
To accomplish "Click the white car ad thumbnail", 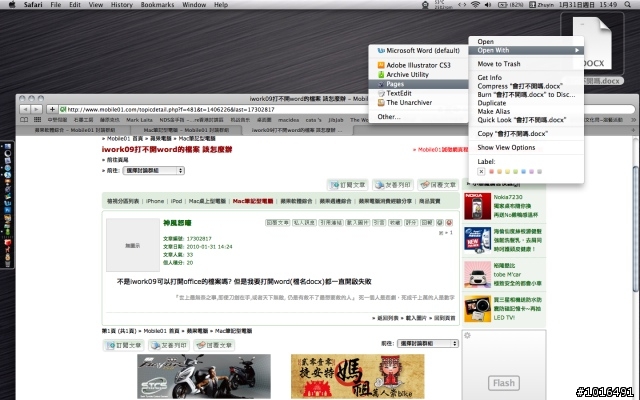I will pyautogui.click(x=477, y=275).
